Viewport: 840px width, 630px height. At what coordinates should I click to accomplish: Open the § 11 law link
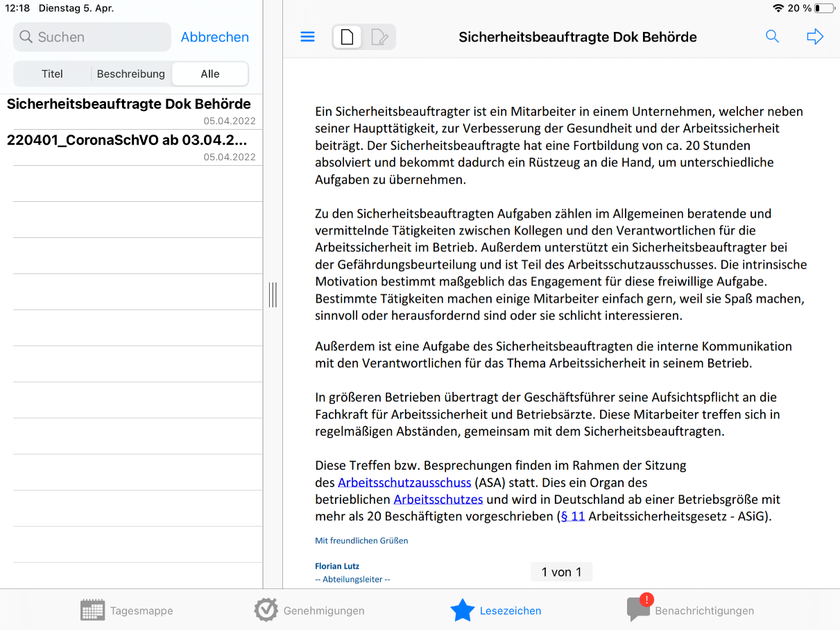pyautogui.click(x=572, y=517)
